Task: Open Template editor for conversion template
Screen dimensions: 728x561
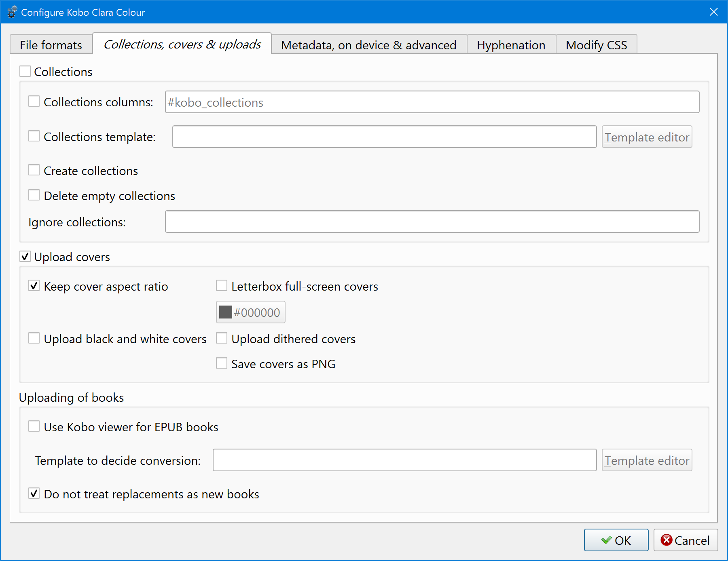Action: [646, 460]
